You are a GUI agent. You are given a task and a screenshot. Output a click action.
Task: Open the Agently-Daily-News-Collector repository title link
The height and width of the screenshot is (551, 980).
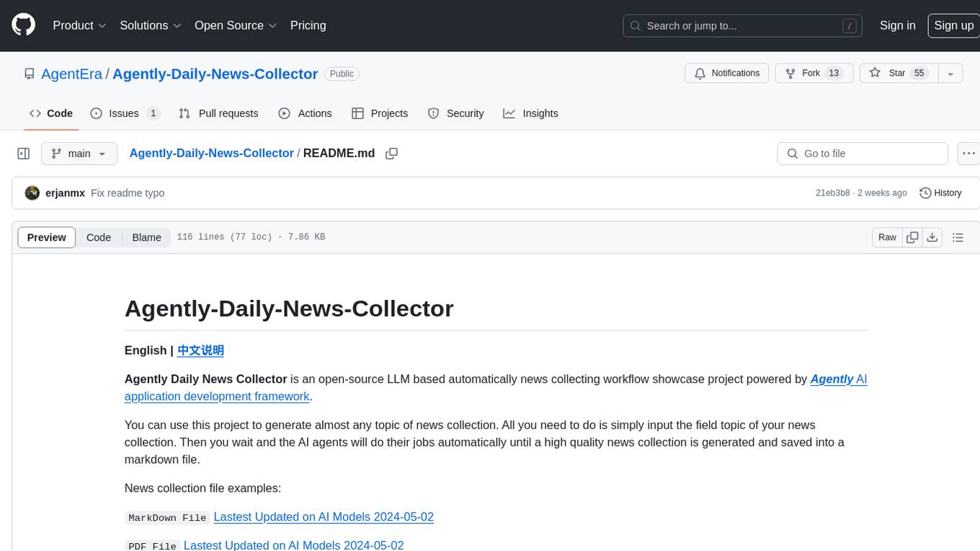coord(215,74)
